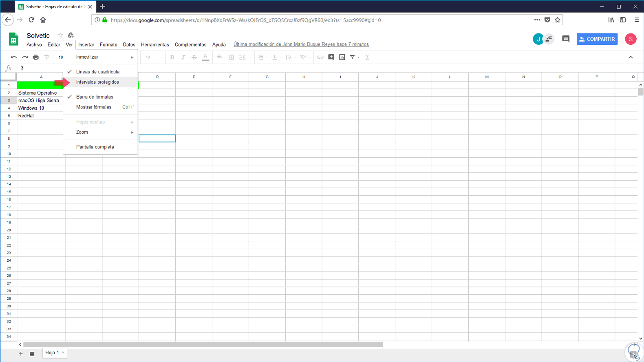Reload the page in Firefox
644x362 pixels.
point(31,20)
